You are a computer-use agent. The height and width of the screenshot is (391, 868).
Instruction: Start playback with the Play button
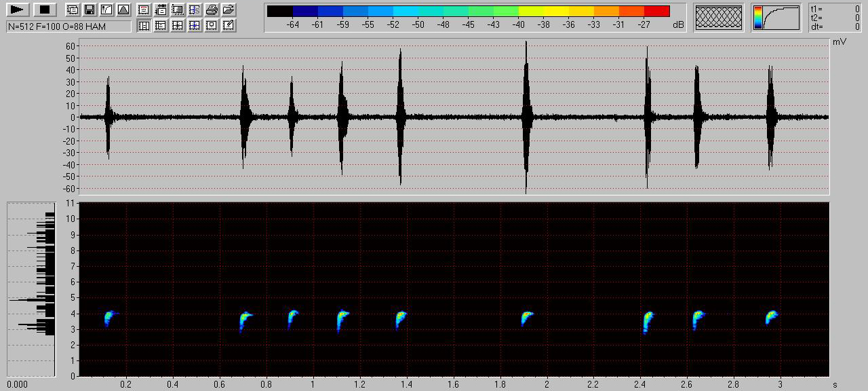click(x=17, y=10)
